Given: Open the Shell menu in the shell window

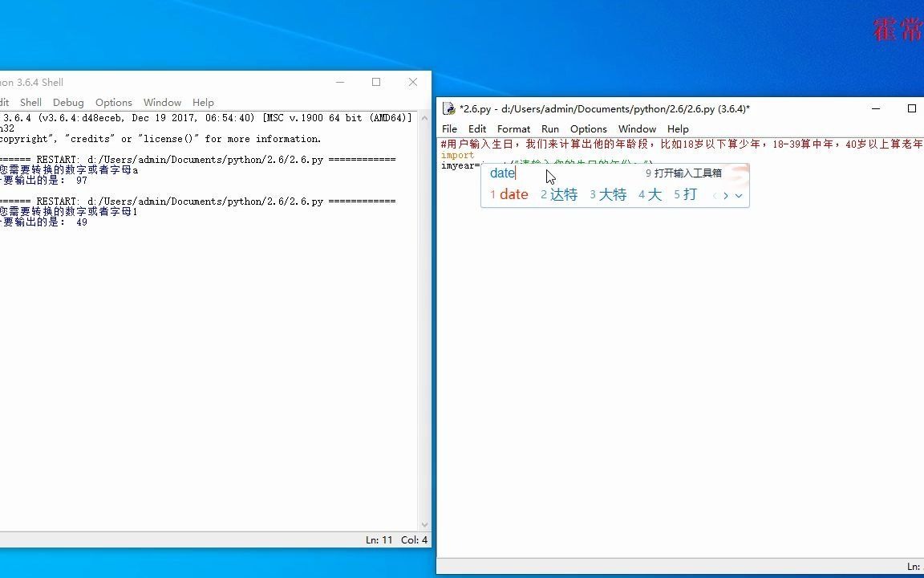Looking at the screenshot, I should click(x=30, y=102).
